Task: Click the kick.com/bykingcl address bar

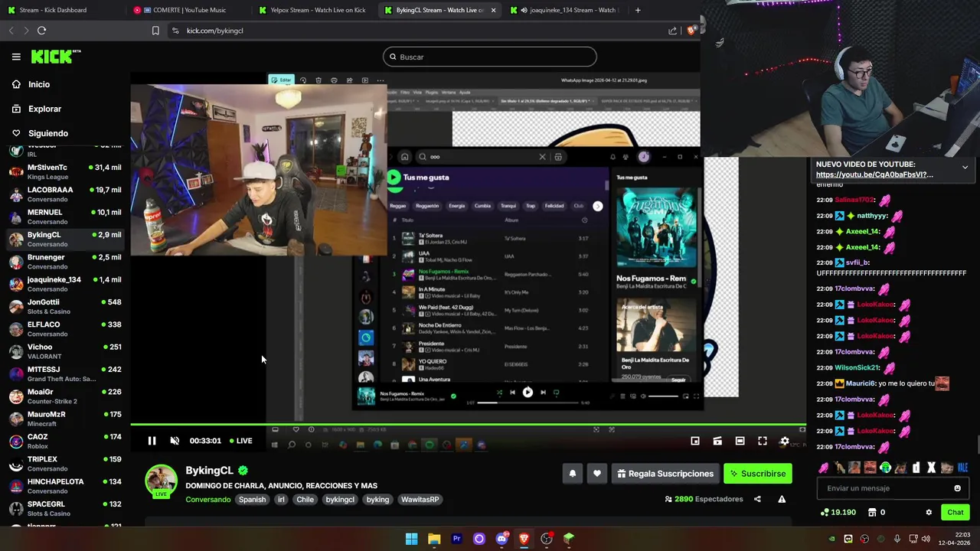Action: click(x=413, y=31)
